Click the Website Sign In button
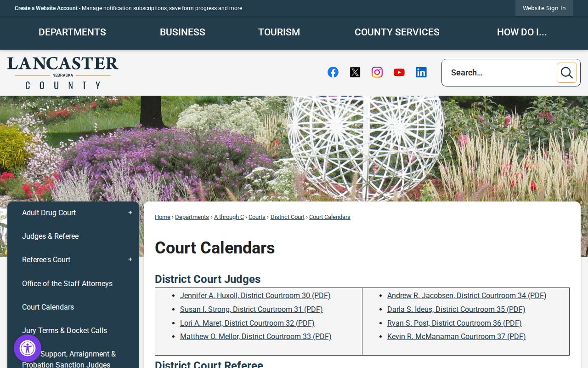588x368 pixels. (544, 8)
